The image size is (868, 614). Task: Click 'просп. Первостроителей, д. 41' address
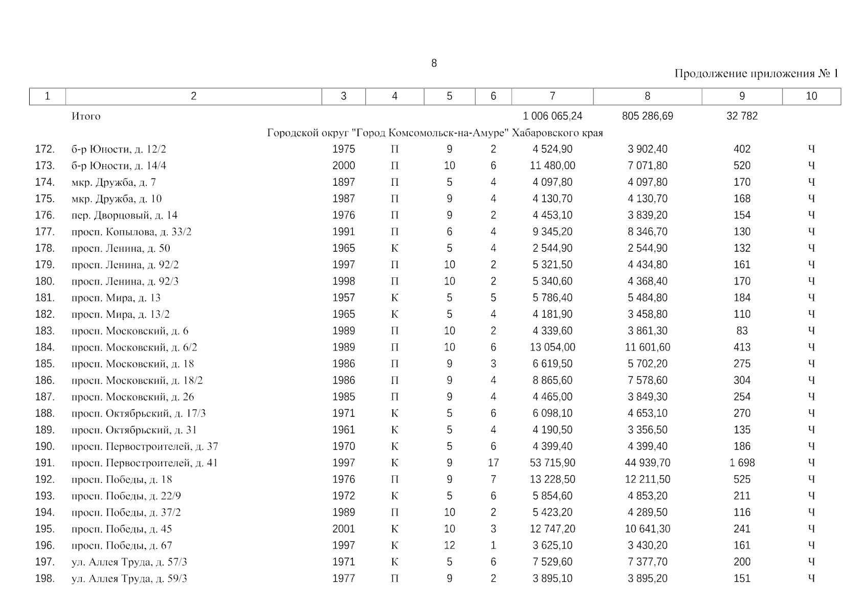(x=145, y=463)
